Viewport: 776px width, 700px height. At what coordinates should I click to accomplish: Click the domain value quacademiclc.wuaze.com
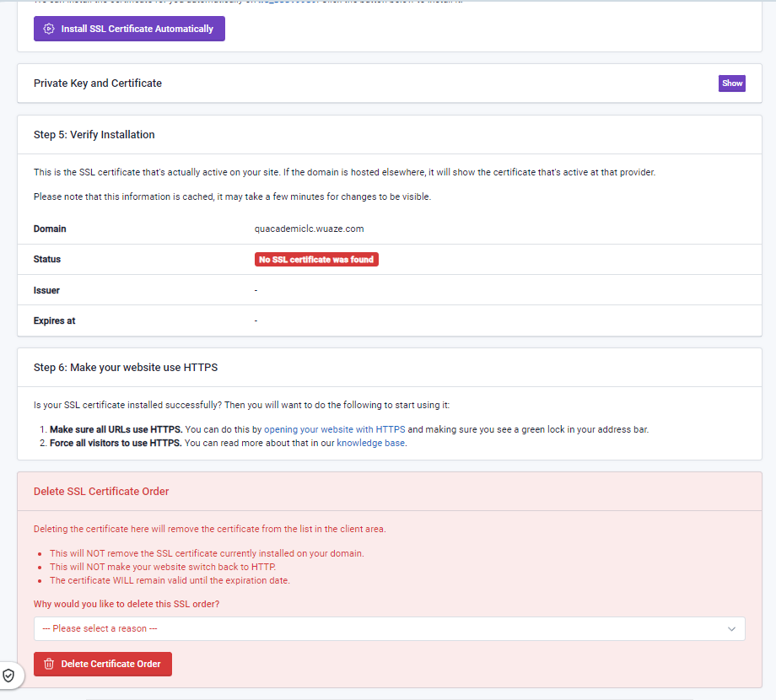309,229
